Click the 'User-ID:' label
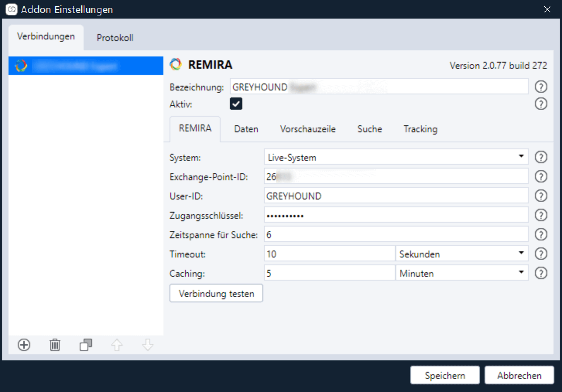Screen dimensions: 562x392 click(186, 196)
